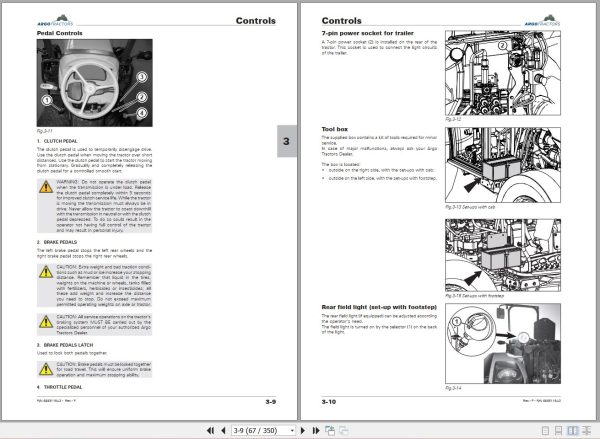The width and height of the screenshot is (600, 439).
Task: Select the chapter 3 side tab
Action: pyautogui.click(x=286, y=141)
